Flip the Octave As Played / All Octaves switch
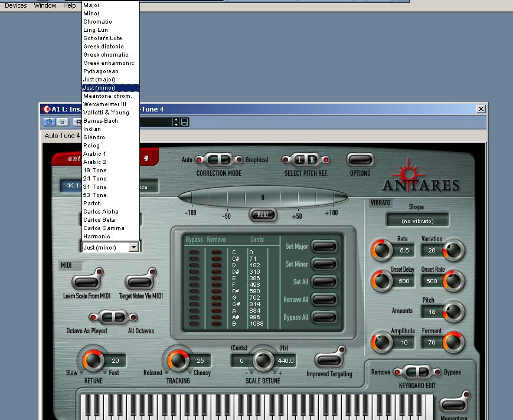The width and height of the screenshot is (513, 420). 113,317
